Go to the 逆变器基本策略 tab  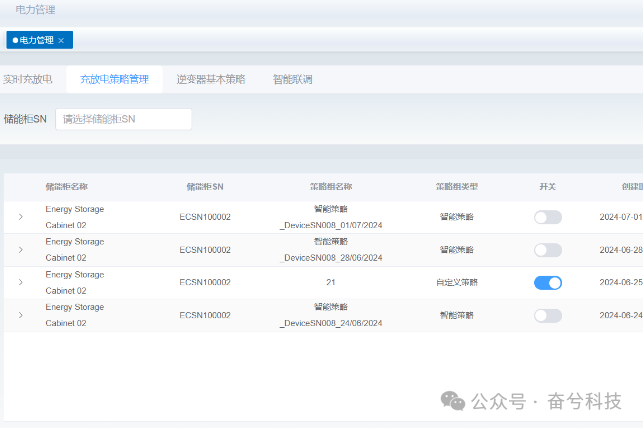(x=210, y=79)
